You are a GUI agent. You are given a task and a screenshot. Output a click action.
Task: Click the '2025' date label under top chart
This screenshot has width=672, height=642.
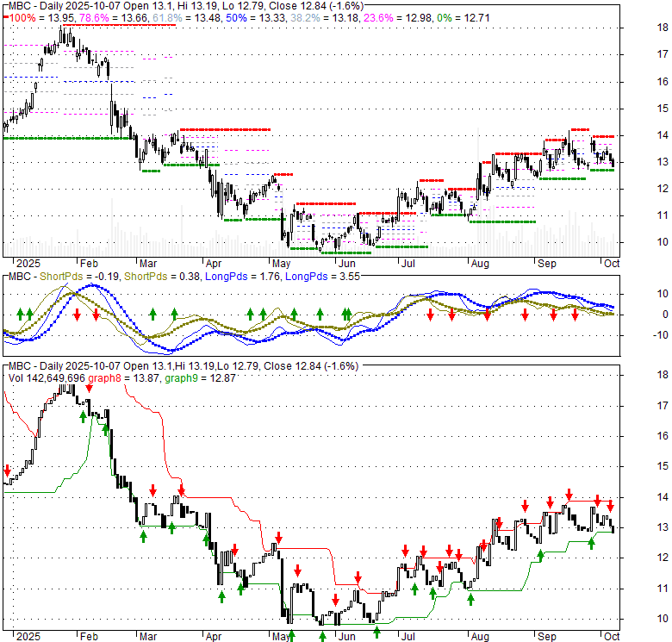(x=28, y=264)
